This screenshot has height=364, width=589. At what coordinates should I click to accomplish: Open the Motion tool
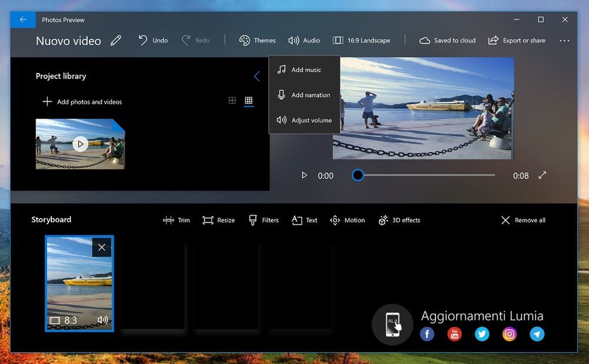[348, 220]
